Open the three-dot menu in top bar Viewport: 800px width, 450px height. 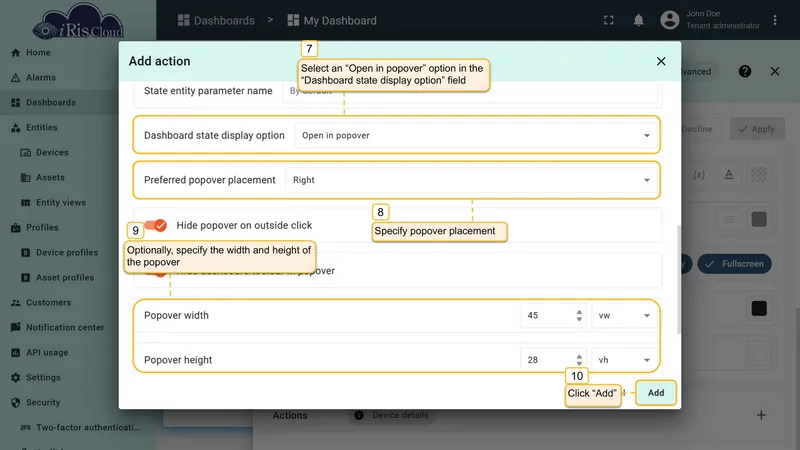pos(775,20)
